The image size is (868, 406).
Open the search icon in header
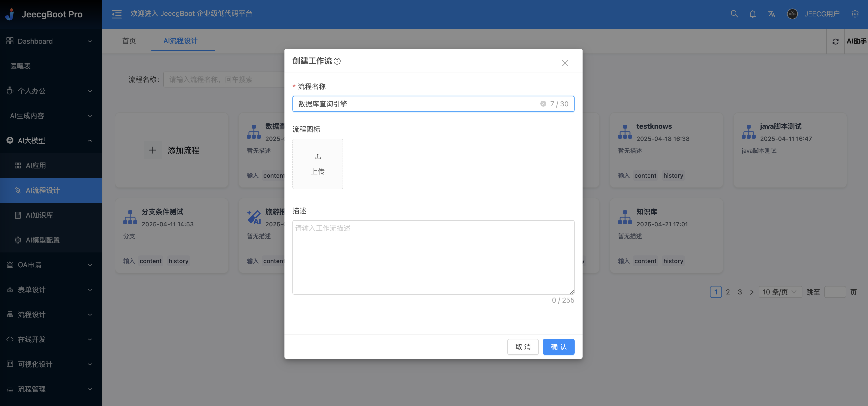[x=734, y=14]
